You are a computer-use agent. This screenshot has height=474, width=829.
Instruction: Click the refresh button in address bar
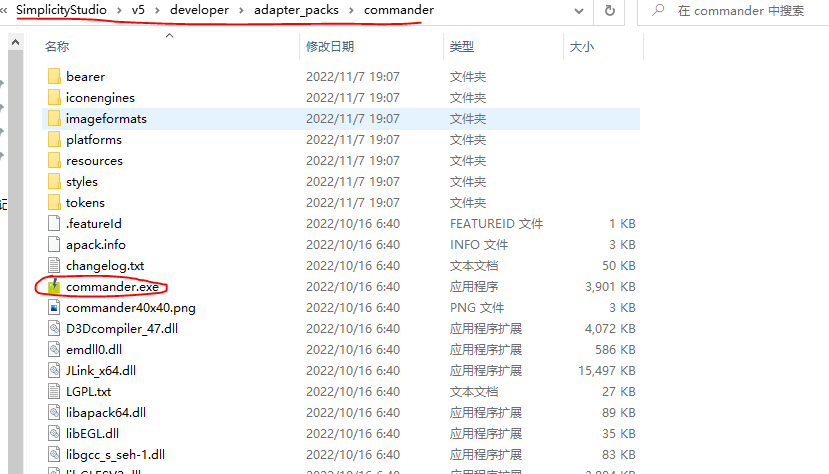[x=610, y=11]
